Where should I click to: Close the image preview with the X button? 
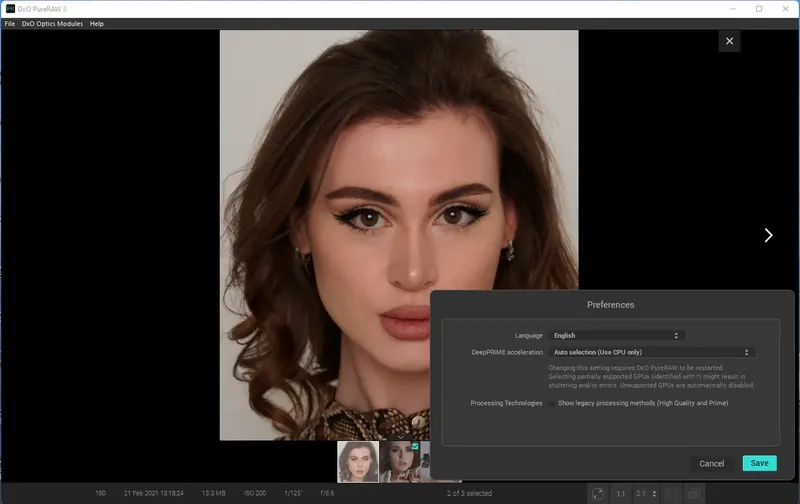point(729,41)
